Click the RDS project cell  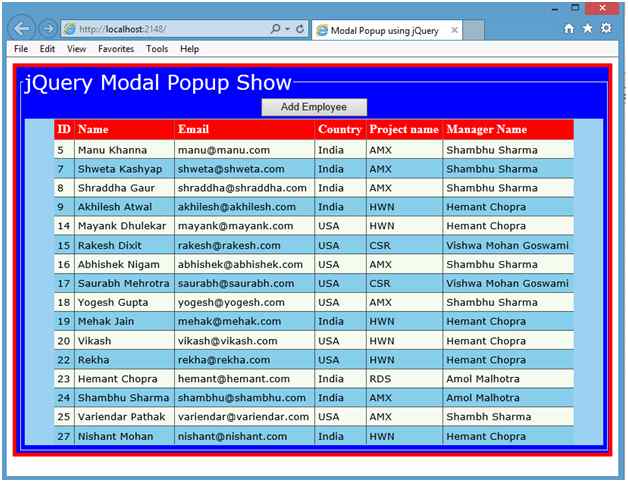tap(404, 379)
